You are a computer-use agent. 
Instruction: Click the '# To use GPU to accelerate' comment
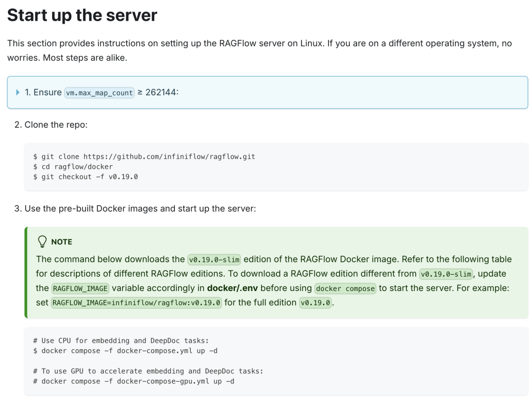click(x=148, y=371)
